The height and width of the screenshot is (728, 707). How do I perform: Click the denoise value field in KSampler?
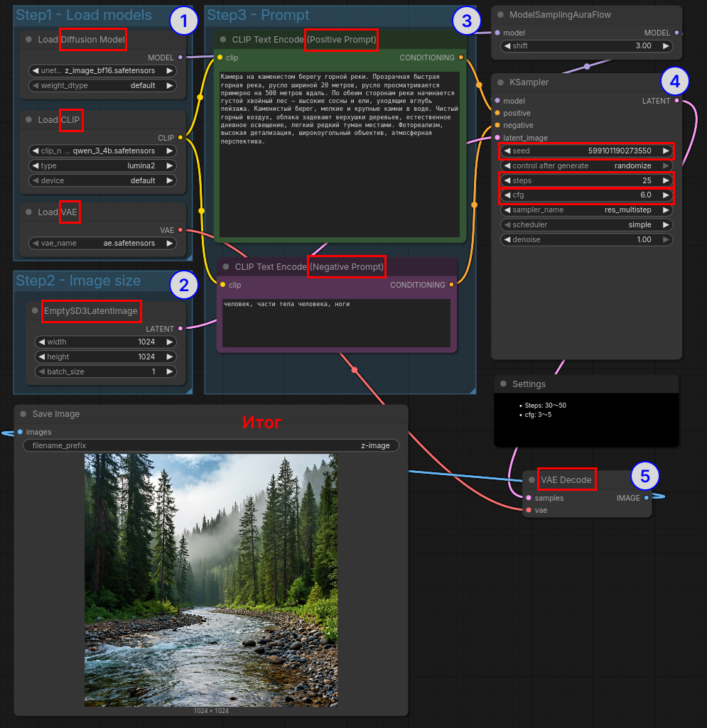pos(585,240)
